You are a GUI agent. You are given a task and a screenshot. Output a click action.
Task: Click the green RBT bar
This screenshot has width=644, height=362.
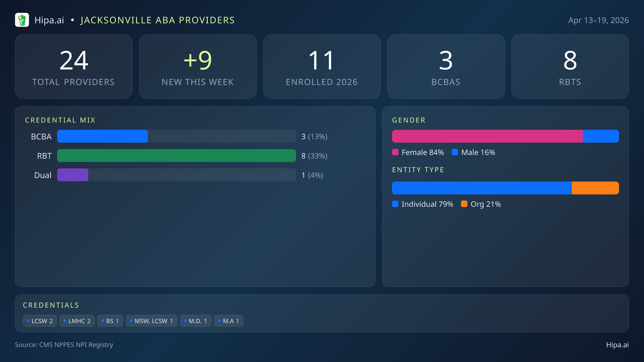point(176,156)
